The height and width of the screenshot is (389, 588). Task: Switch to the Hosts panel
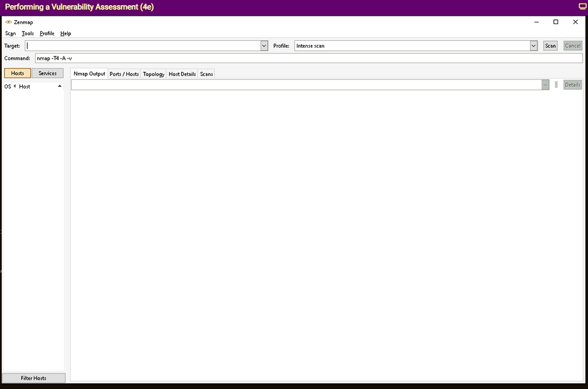pyautogui.click(x=17, y=73)
